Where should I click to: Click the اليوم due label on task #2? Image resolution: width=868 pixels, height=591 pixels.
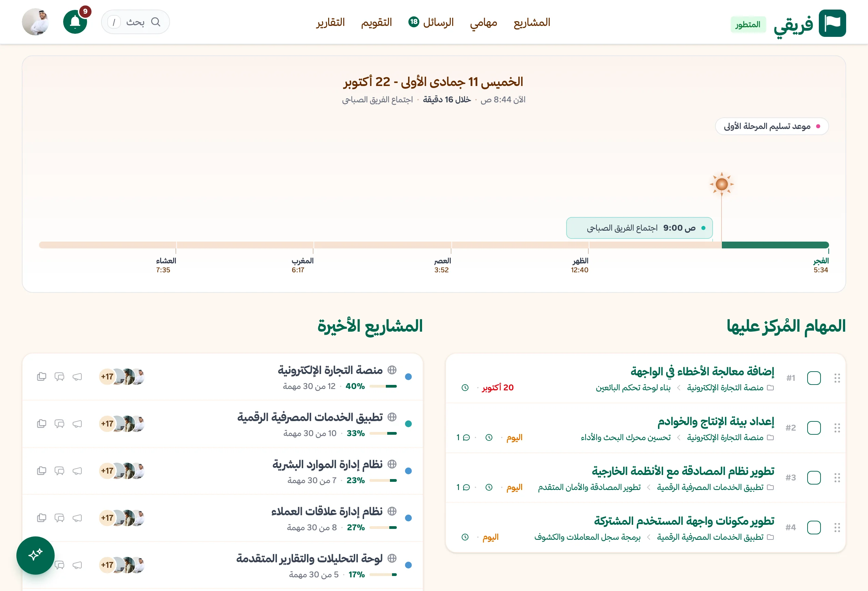coord(514,437)
